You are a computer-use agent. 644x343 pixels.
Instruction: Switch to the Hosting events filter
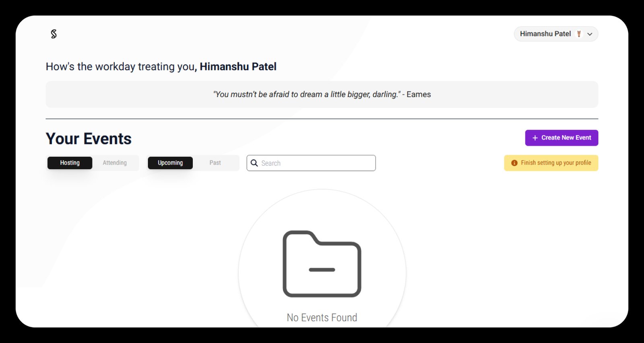70,163
